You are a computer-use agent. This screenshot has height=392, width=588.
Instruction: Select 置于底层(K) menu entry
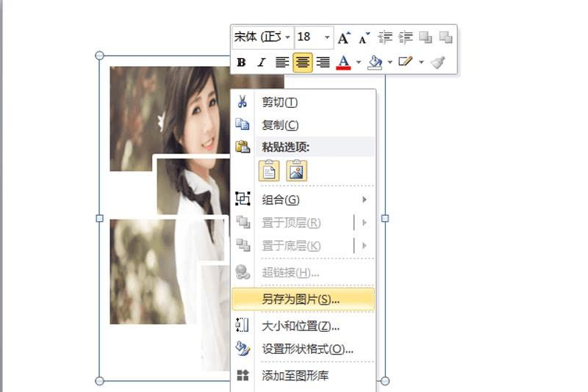point(291,246)
